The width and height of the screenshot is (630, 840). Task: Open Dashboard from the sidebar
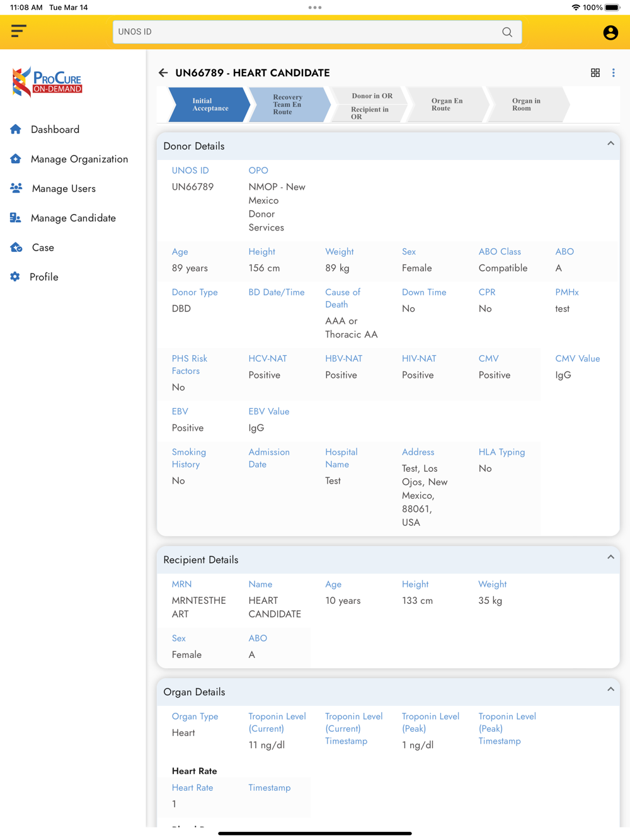click(55, 129)
